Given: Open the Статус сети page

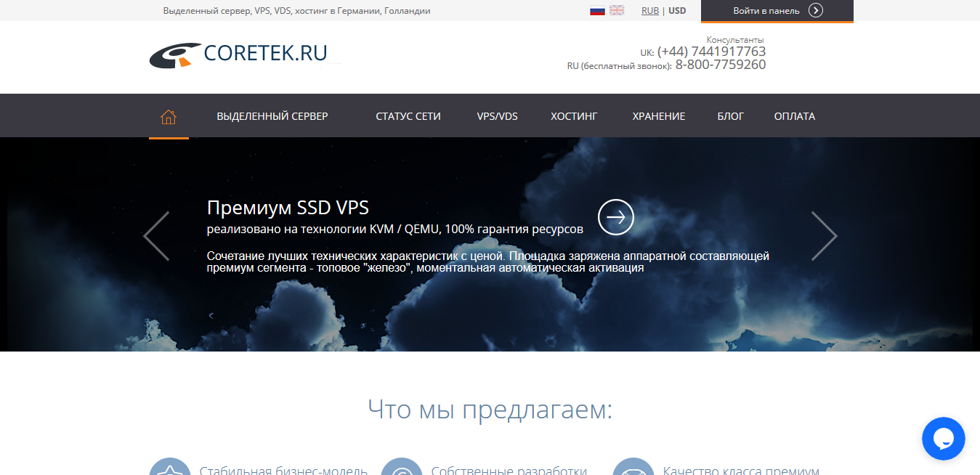Looking at the screenshot, I should tap(408, 116).
